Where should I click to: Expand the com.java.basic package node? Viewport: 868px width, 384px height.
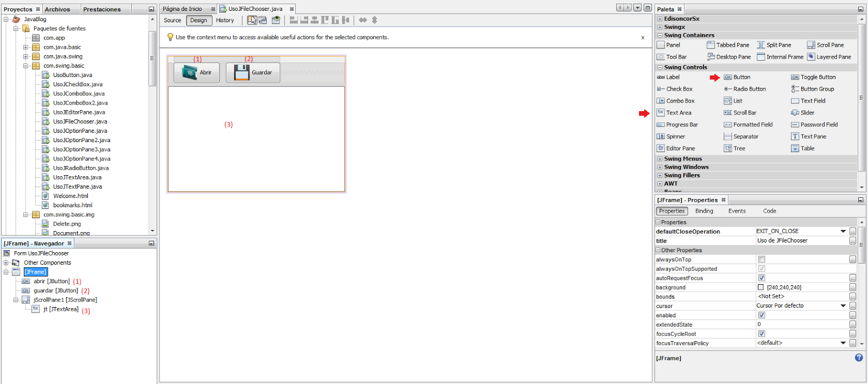coord(25,47)
